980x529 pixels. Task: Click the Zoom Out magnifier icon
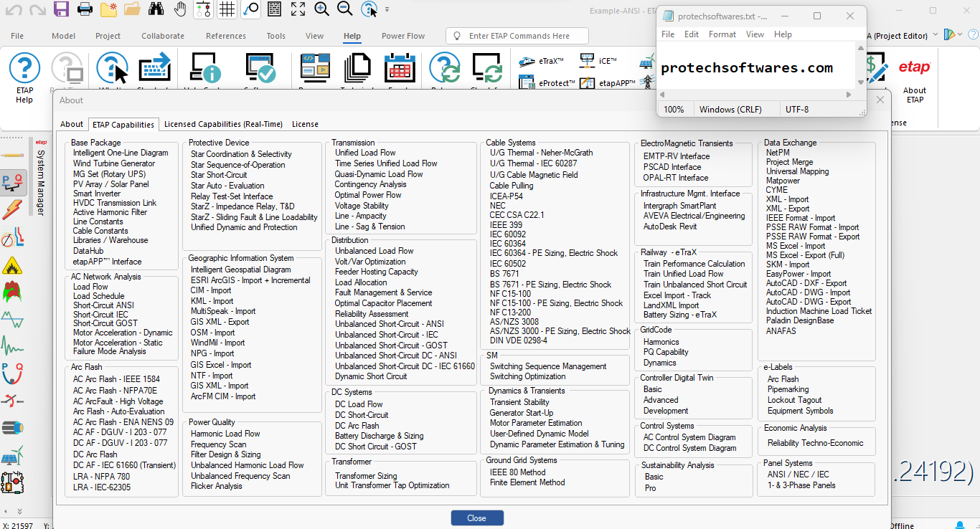345,9
